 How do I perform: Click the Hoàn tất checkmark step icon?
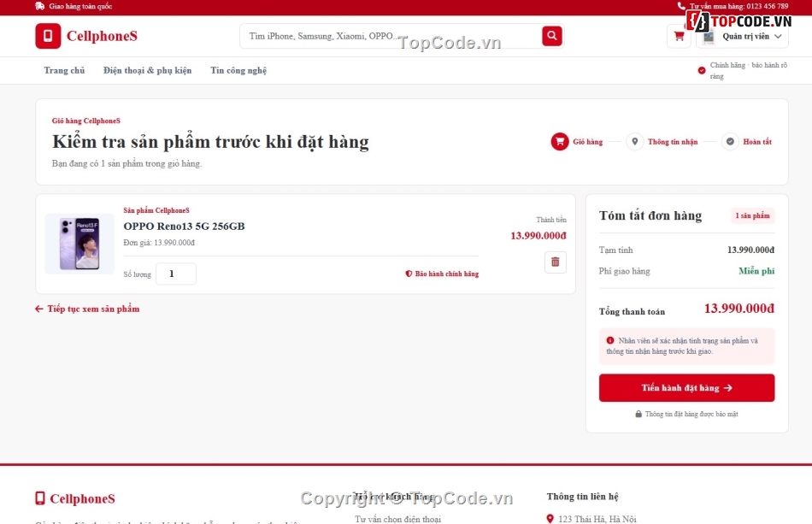pos(730,141)
